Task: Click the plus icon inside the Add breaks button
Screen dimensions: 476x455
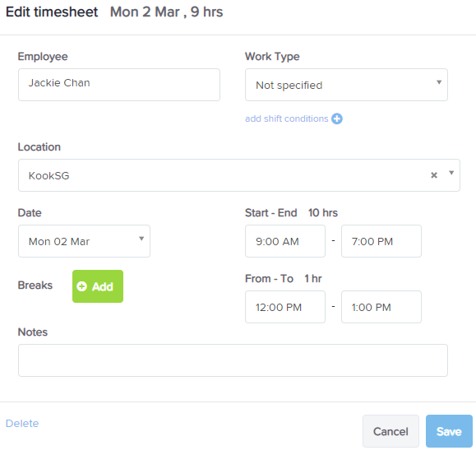Action: (81, 286)
